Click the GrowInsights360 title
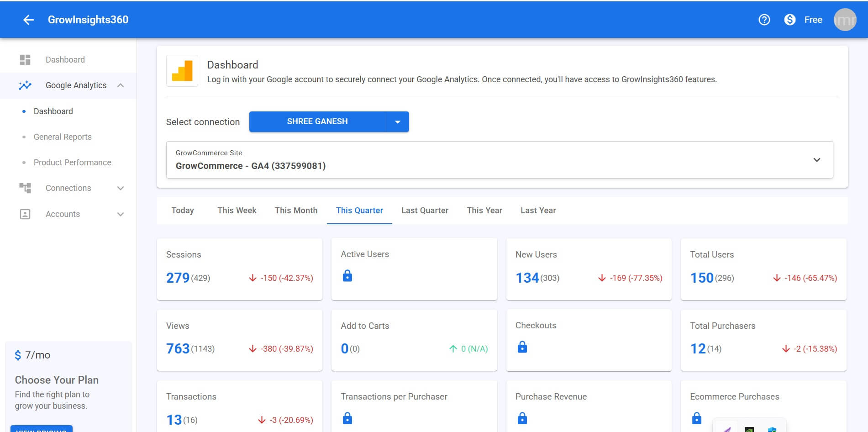The image size is (868, 432). tap(88, 20)
